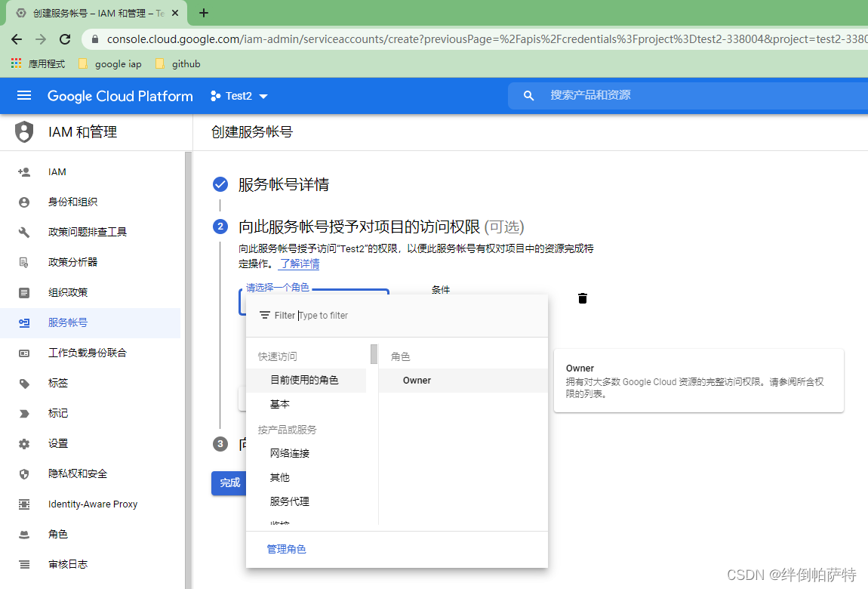
Task: Click the 管理角色 link
Action: [x=286, y=549]
